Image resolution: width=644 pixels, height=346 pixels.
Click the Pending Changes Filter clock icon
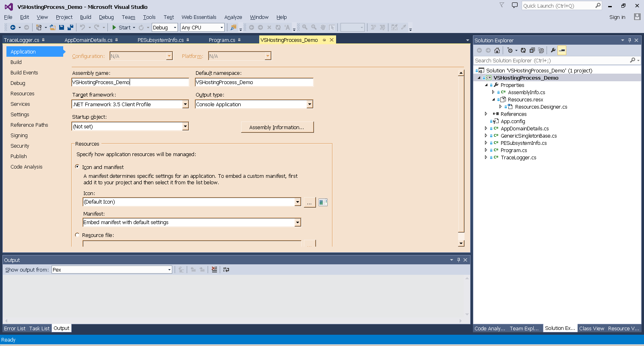click(x=510, y=50)
